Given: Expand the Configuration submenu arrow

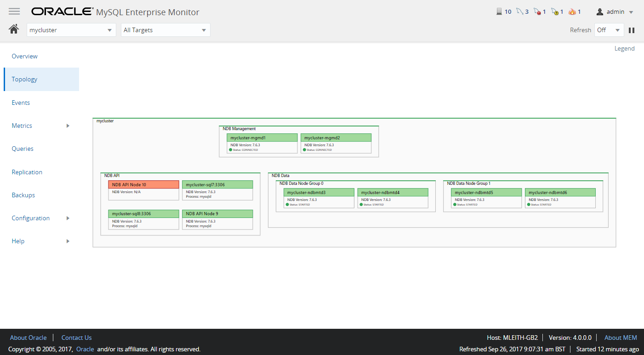Looking at the screenshot, I should pyautogui.click(x=68, y=218).
